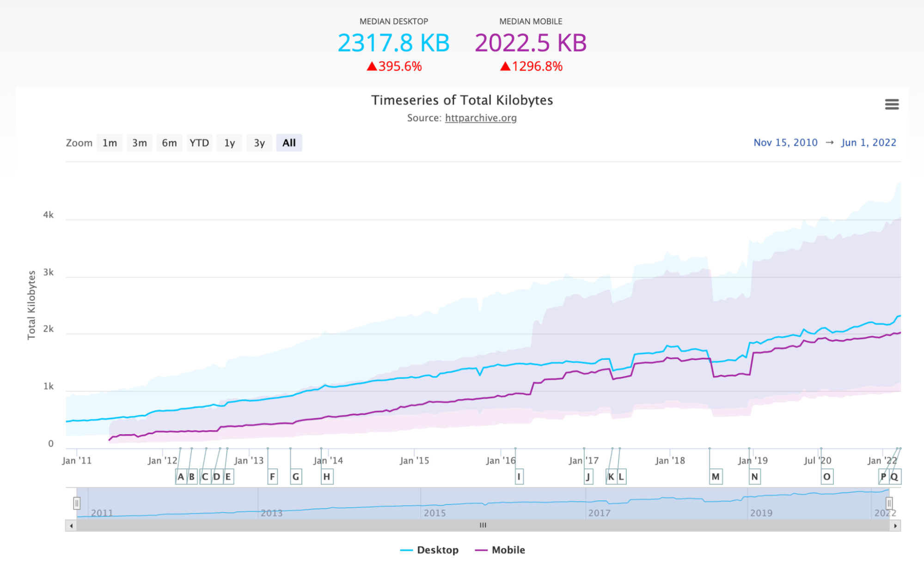This screenshot has height=564, width=924.
Task: Select the 1m zoom range
Action: coord(110,143)
